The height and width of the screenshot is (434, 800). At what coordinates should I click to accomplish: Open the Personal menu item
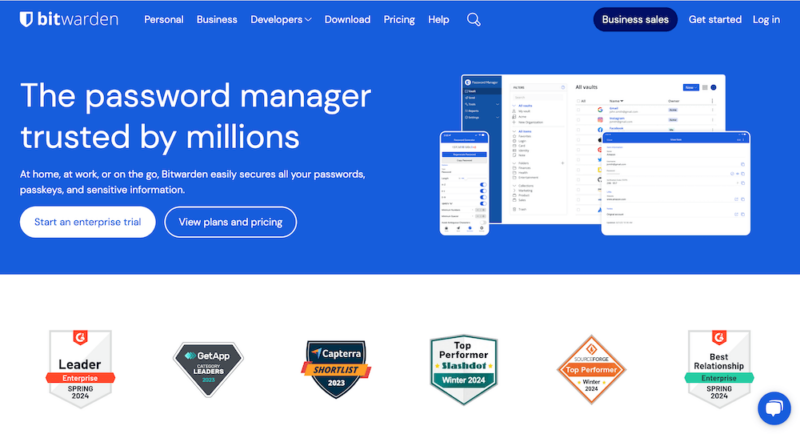pos(164,19)
